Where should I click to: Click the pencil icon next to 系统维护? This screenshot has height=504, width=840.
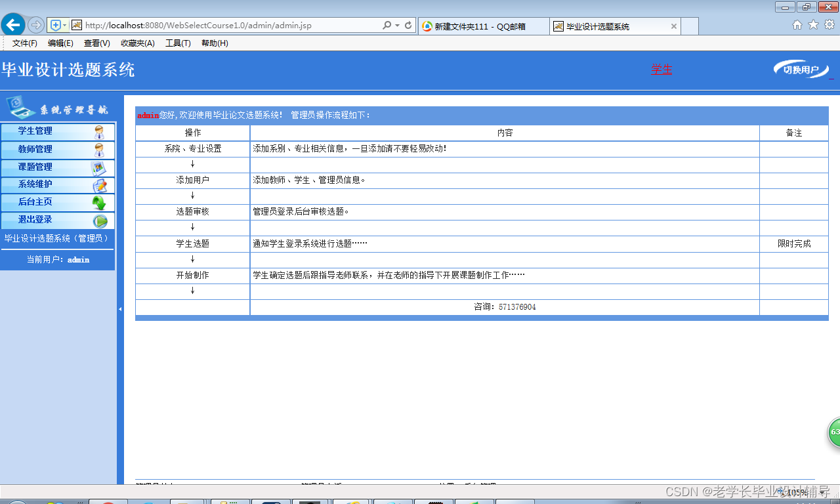100,186
